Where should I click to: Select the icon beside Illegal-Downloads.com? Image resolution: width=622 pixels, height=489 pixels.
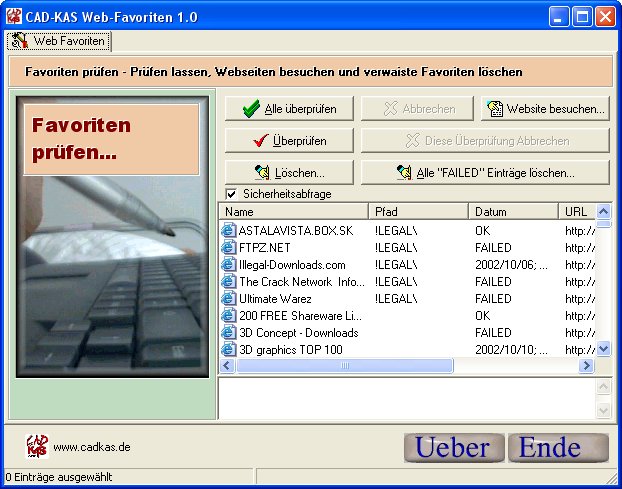point(229,265)
